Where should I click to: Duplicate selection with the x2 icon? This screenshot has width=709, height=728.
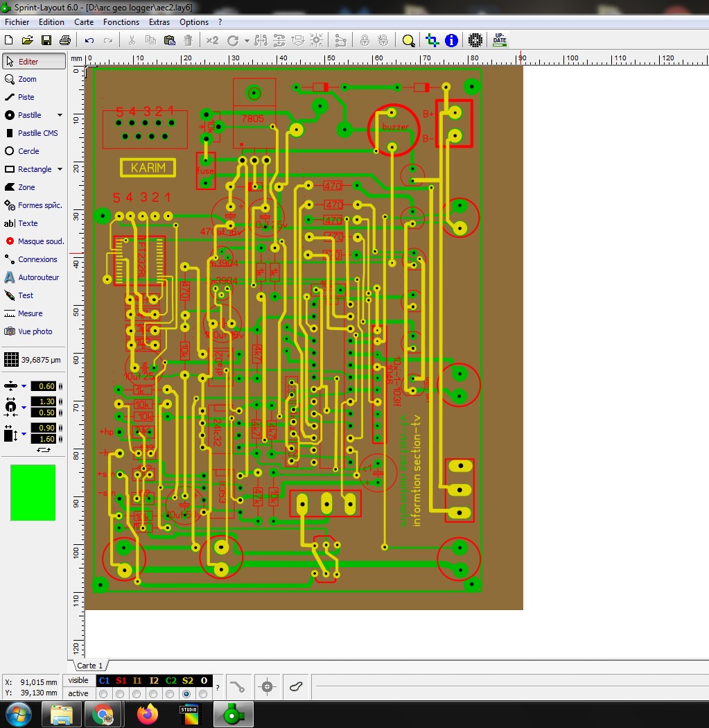point(212,40)
